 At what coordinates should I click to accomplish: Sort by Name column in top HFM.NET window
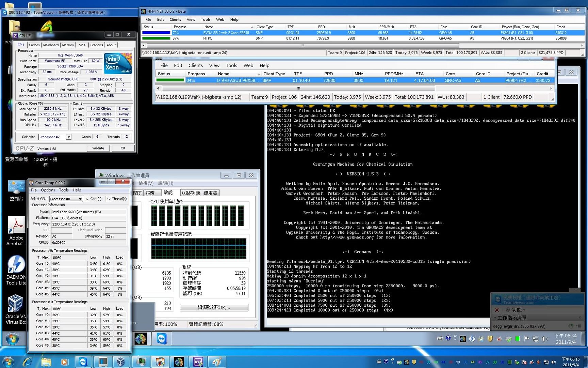229,27
